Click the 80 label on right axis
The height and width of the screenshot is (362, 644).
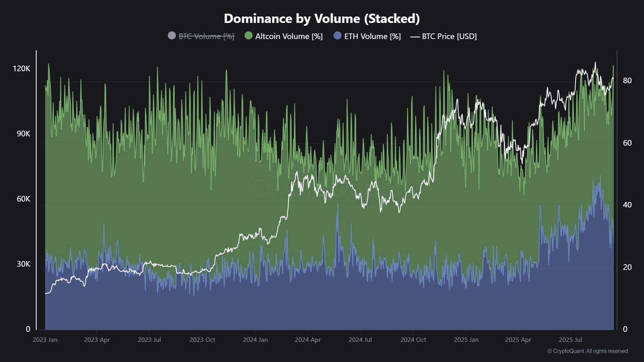click(x=628, y=80)
